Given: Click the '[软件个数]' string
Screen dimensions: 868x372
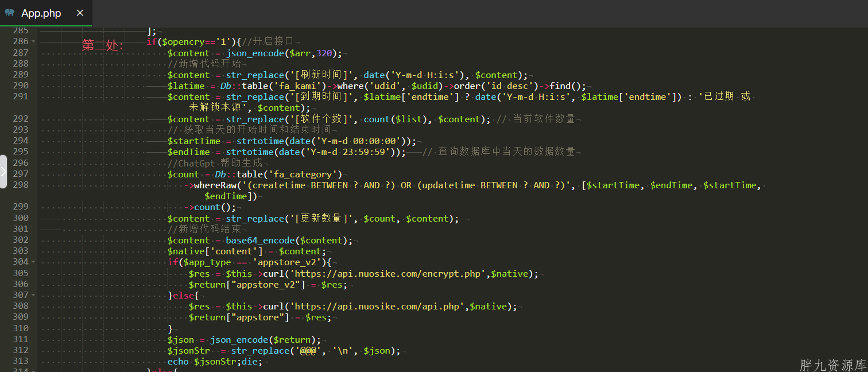Looking at the screenshot, I should pyautogui.click(x=321, y=119).
